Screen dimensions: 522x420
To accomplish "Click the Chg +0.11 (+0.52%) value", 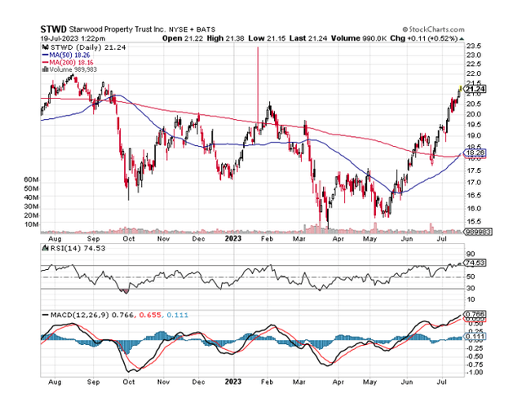I will click(424, 38).
